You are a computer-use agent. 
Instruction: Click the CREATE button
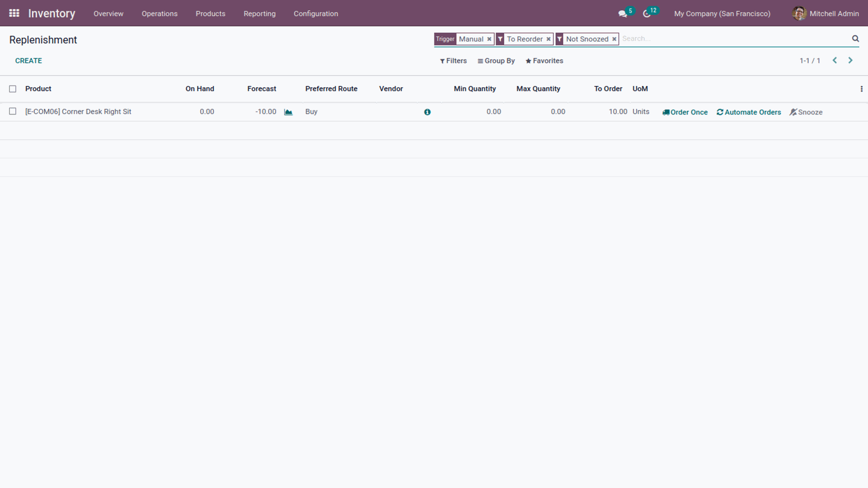coord(28,61)
